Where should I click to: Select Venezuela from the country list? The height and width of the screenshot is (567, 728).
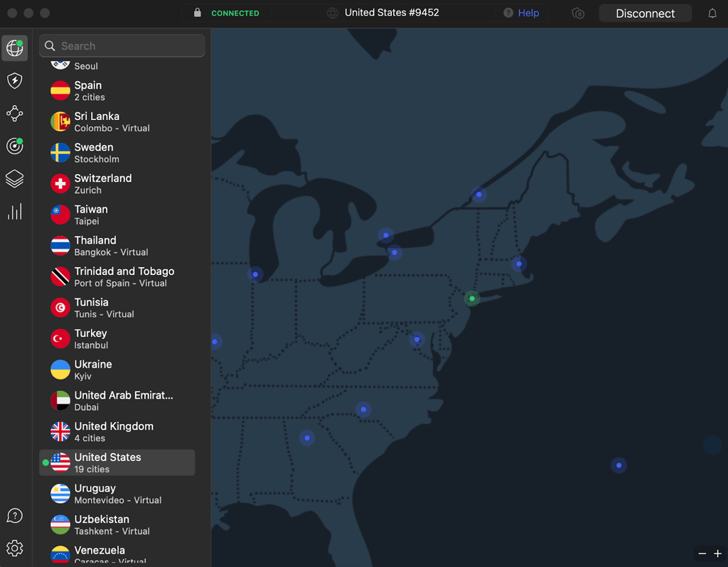pos(117,554)
